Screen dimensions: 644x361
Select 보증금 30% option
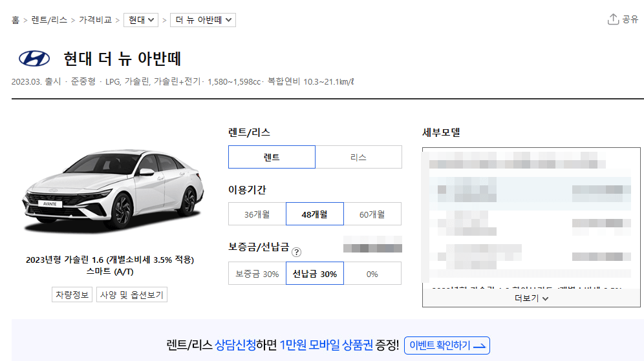[257, 274]
